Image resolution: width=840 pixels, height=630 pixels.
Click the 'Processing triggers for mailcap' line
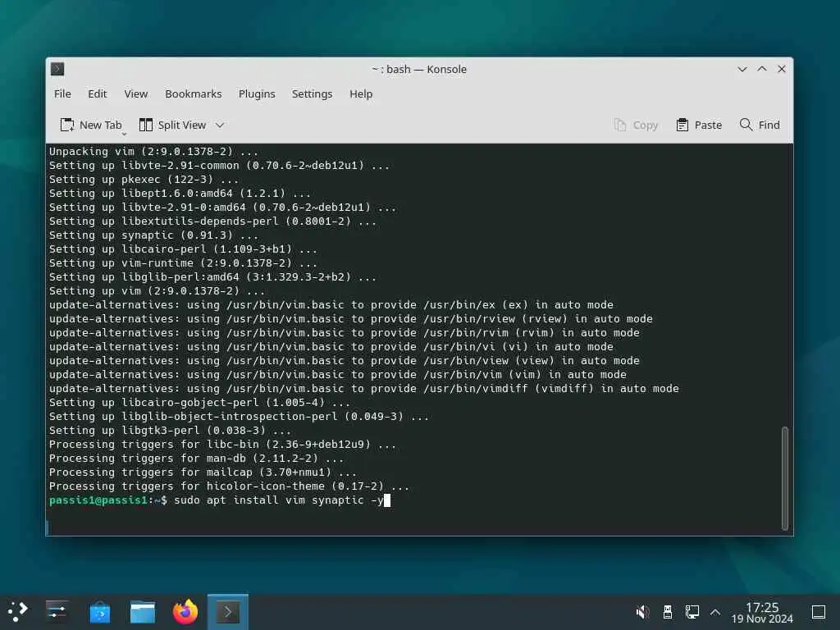pos(203,472)
